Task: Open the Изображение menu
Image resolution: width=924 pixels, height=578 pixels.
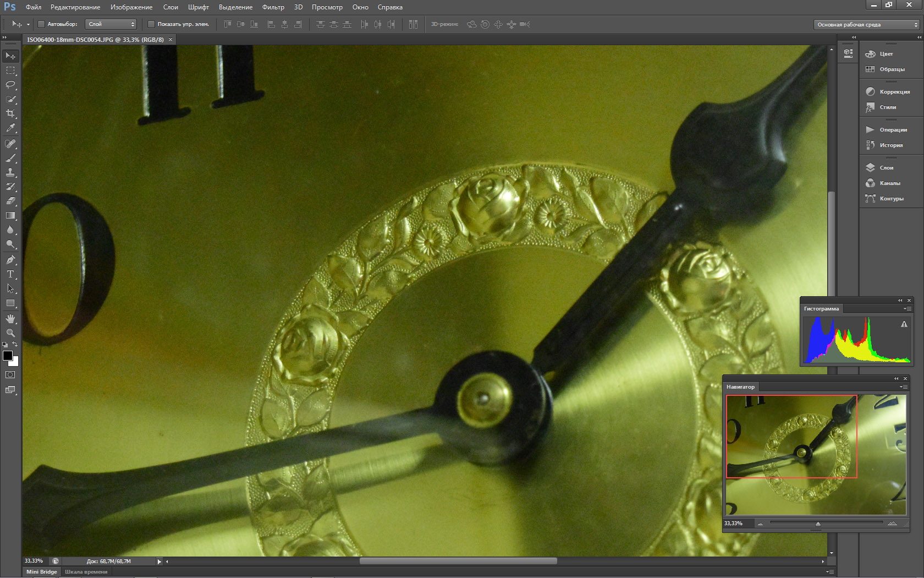Action: [x=131, y=7]
